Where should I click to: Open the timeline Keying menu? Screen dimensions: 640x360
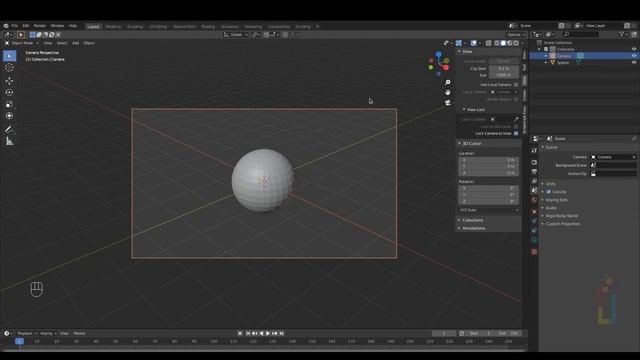pyautogui.click(x=48, y=333)
